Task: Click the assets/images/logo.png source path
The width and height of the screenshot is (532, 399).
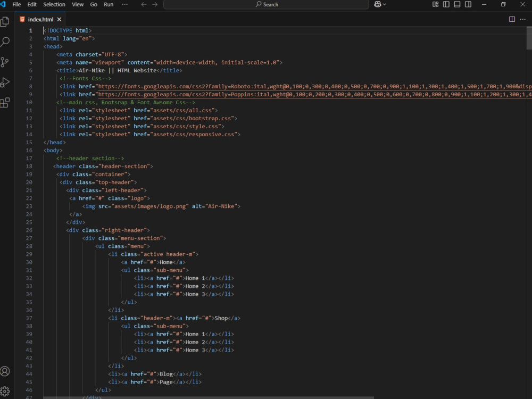Action: (150, 206)
